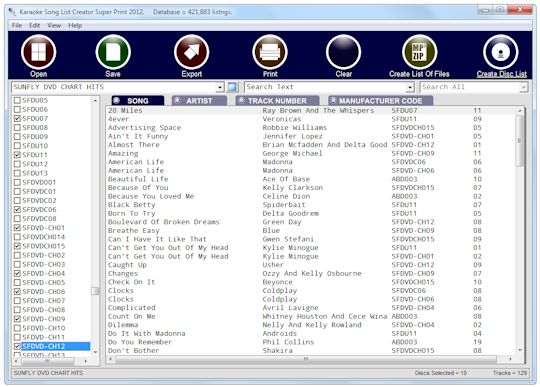Uncheck the SFDU11 disc checkbox

pyautogui.click(x=17, y=155)
